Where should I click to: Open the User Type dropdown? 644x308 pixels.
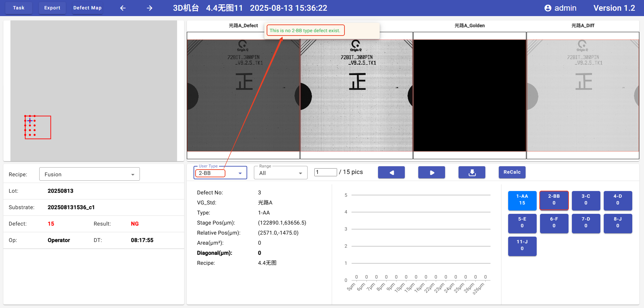click(x=240, y=173)
